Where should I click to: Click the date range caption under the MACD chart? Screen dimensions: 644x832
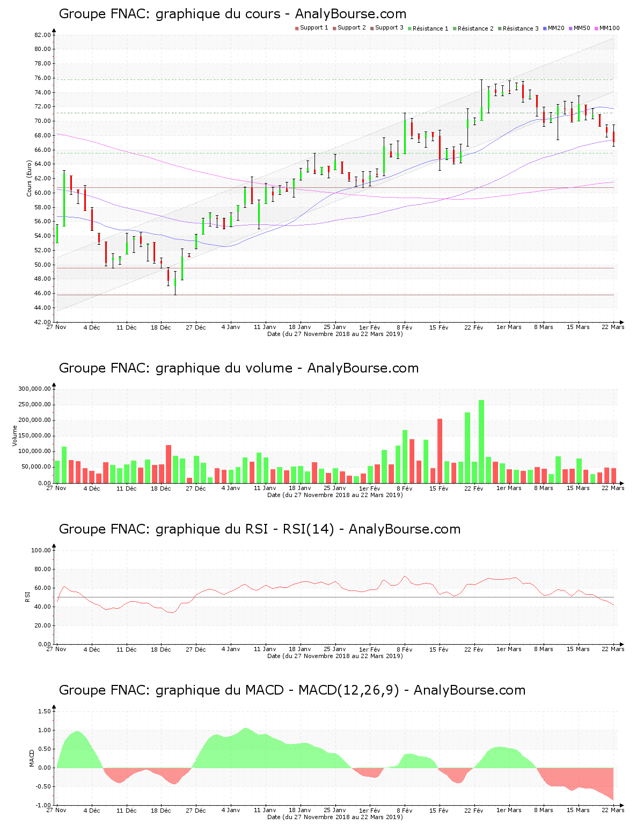335,817
